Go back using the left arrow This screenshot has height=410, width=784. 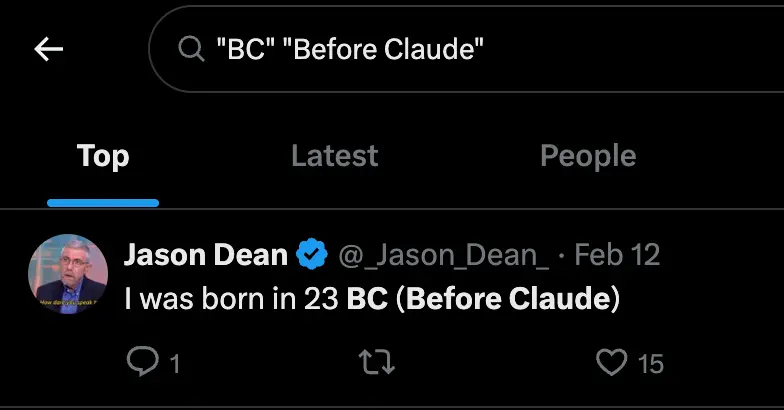(48, 49)
